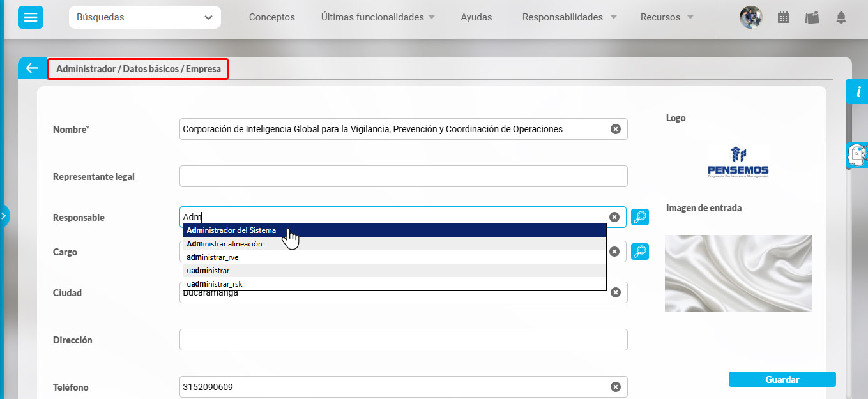Click the user profile avatar

(x=750, y=17)
